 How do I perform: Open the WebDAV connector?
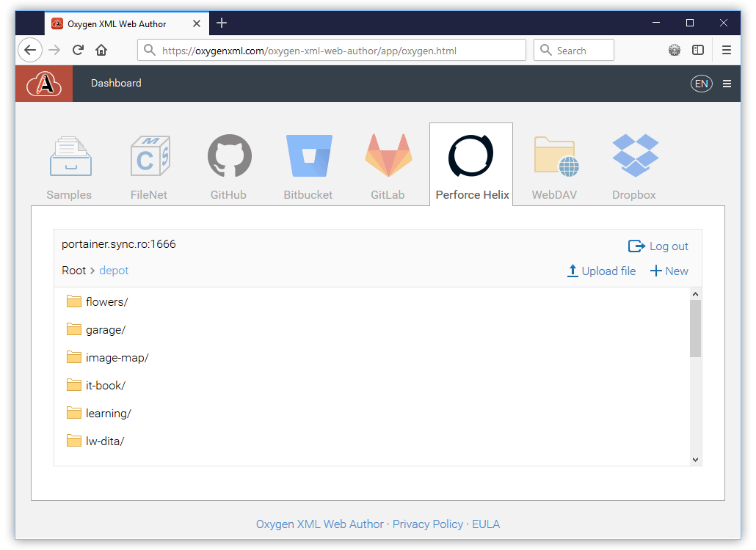(x=554, y=166)
